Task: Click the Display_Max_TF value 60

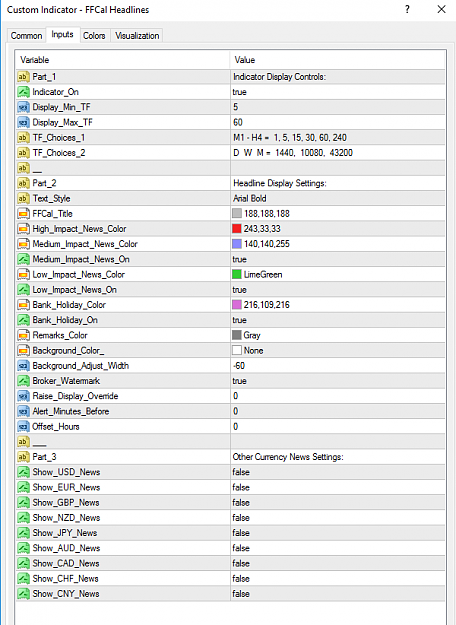Action: pyautogui.click(x=238, y=122)
